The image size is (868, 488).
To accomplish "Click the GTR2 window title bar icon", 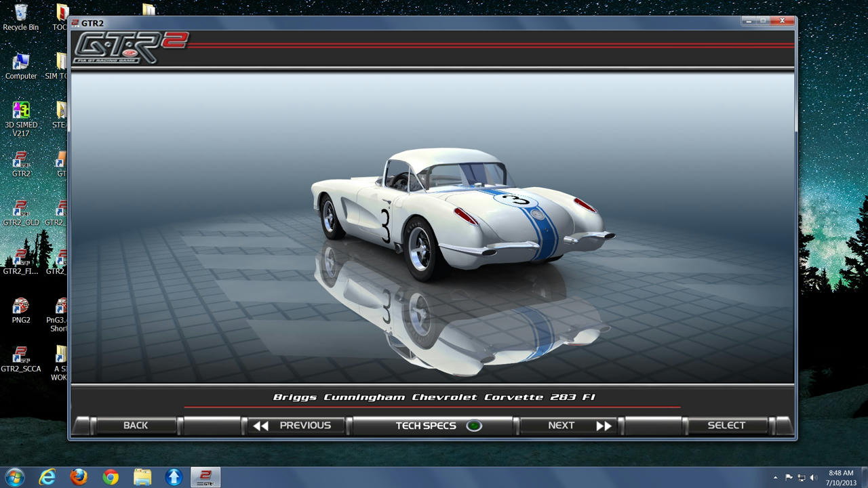I will tap(75, 22).
